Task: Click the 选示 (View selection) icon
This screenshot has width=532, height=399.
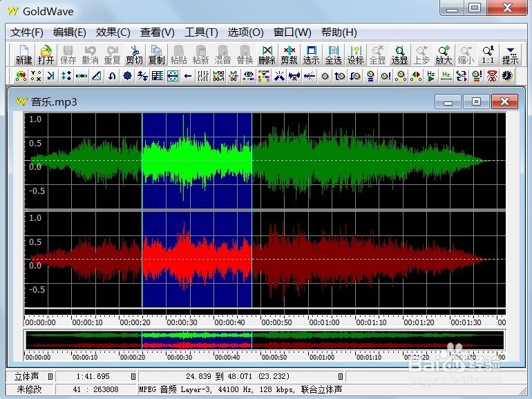Action: (311, 55)
